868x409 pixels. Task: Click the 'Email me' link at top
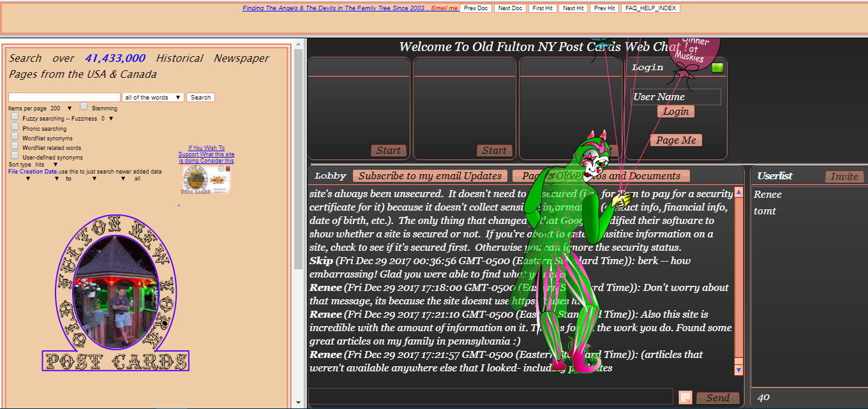coord(445,8)
